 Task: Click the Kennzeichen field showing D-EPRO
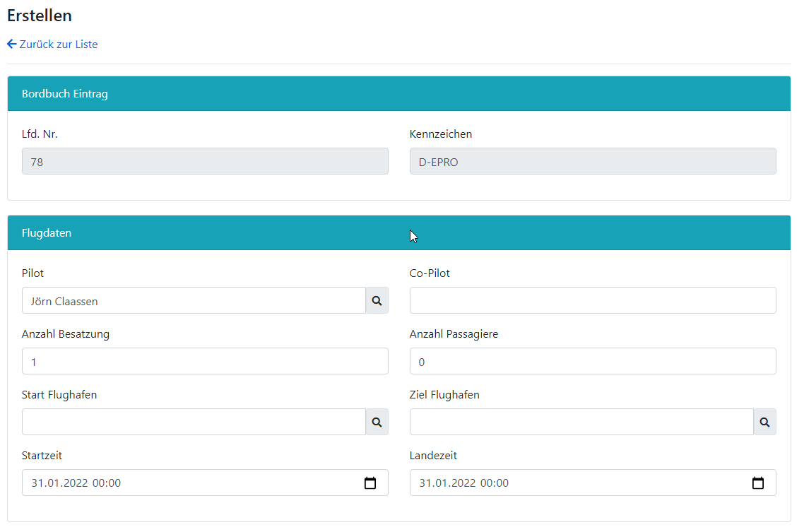pyautogui.click(x=592, y=162)
